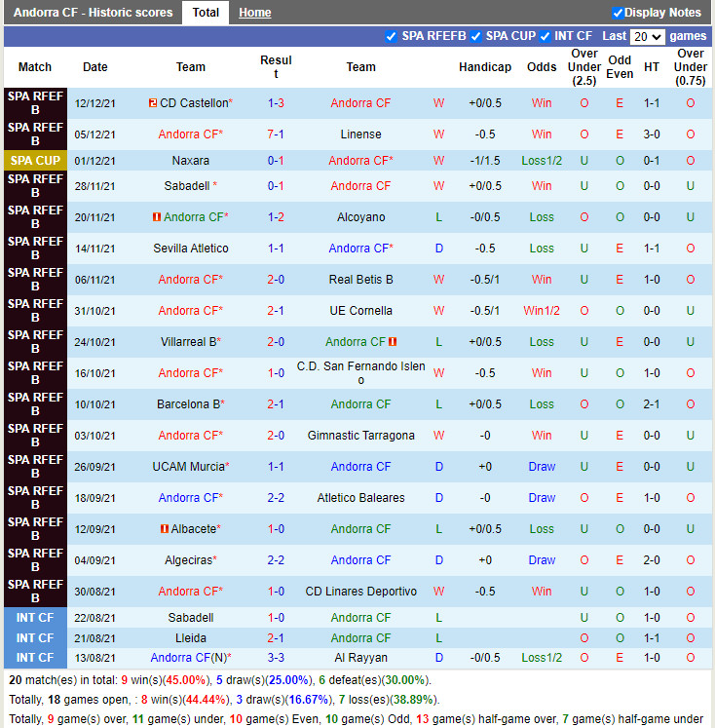
Task: Click the red card icon next to Albacete
Action: (x=165, y=529)
